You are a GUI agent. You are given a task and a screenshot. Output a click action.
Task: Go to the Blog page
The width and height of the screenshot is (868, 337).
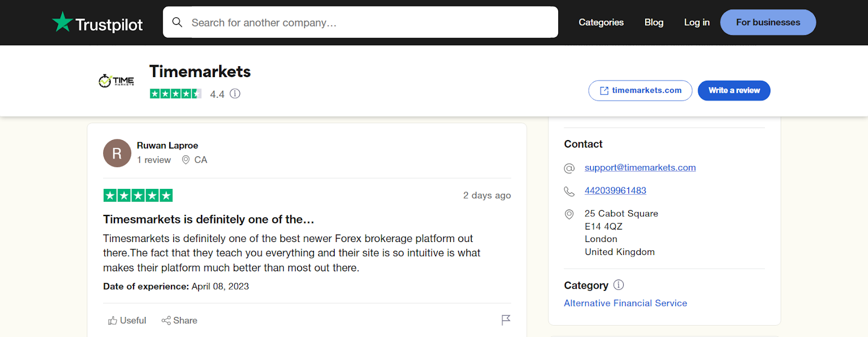654,22
